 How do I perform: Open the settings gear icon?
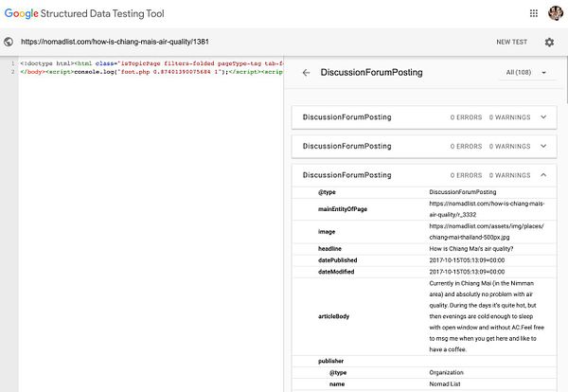tap(549, 42)
